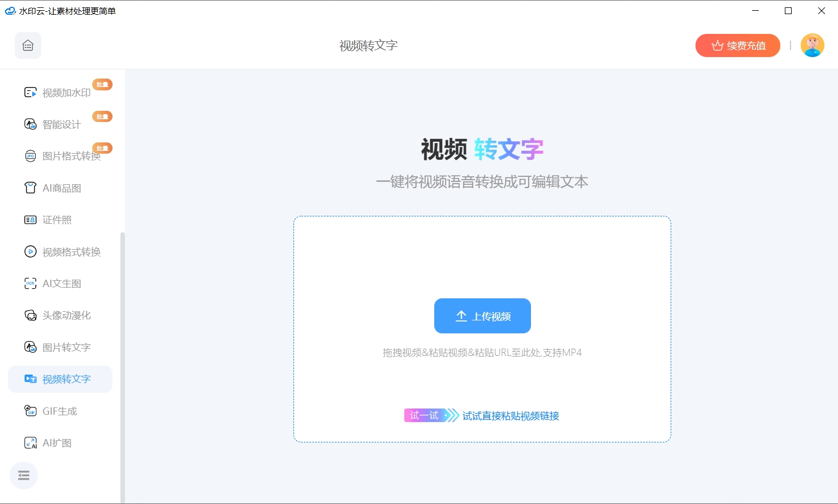Screen dimensions: 838x504
Task: Open the AI扩图 sidebar entry
Action: click(x=57, y=443)
